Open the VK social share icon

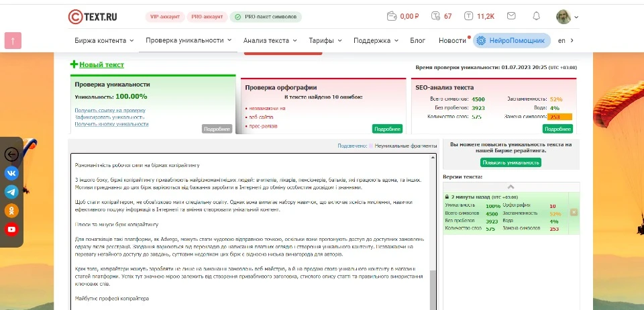pyautogui.click(x=11, y=173)
